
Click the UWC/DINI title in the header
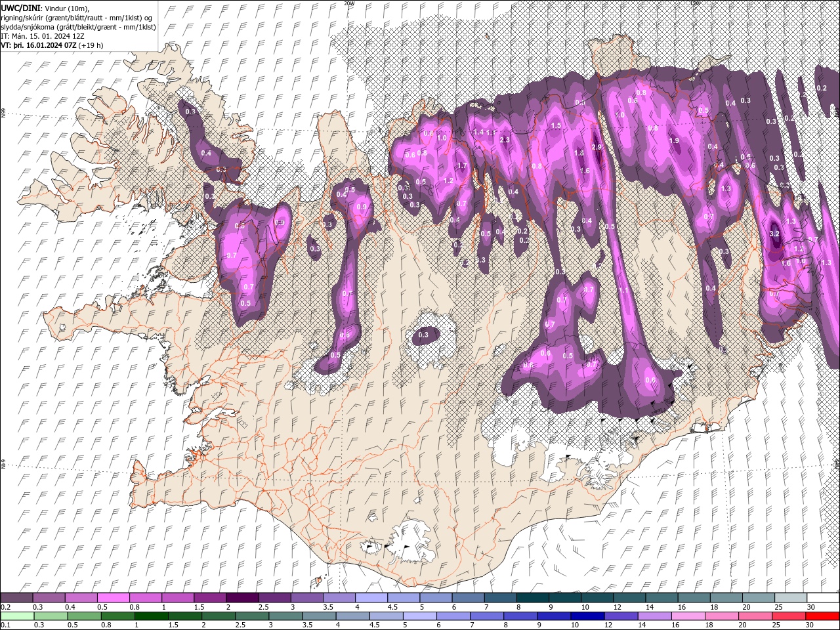(x=20, y=7)
